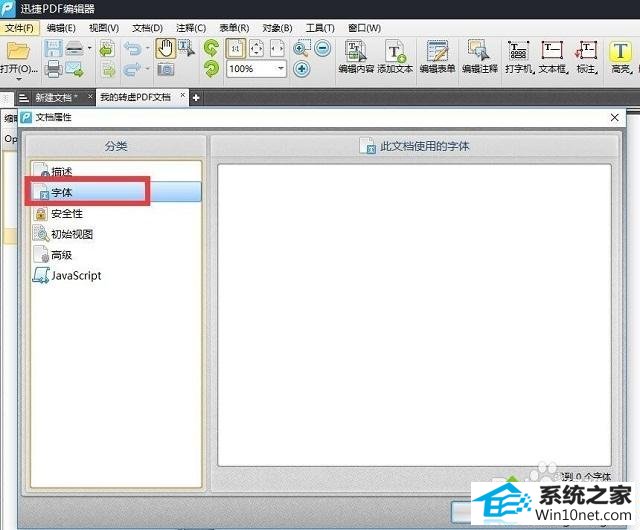Image resolution: width=640 pixels, height=530 pixels.
Task: Select 高级 category in document properties
Action: pyautogui.click(x=116, y=255)
